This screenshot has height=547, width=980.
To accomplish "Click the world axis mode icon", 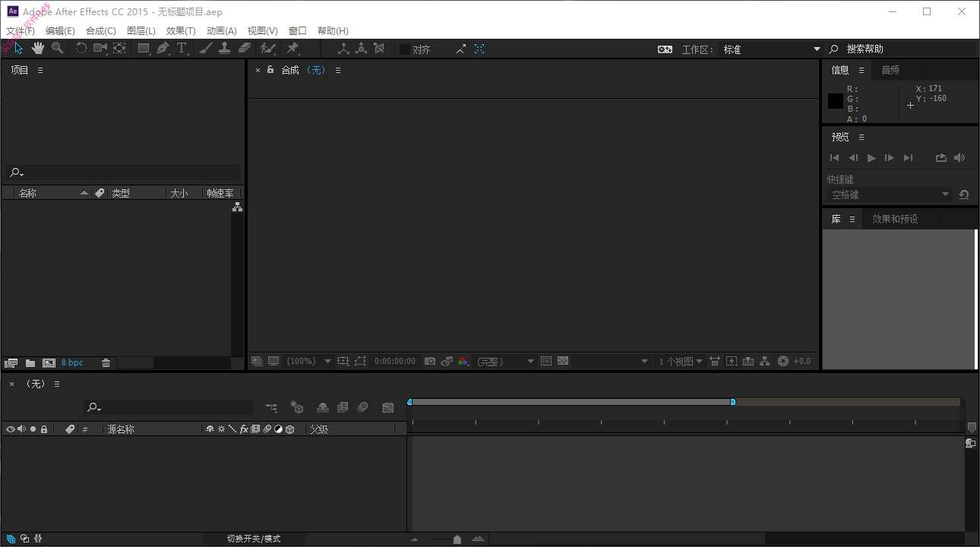I will tap(362, 49).
